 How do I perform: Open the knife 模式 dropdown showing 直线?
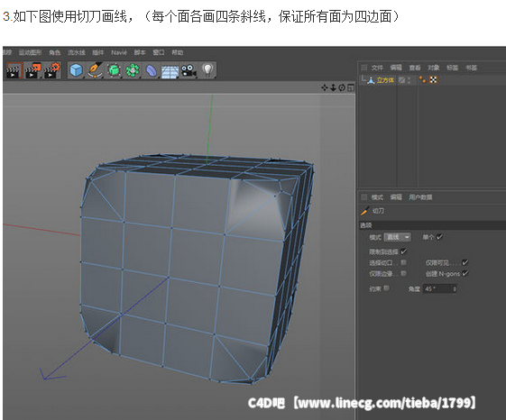[x=397, y=237]
